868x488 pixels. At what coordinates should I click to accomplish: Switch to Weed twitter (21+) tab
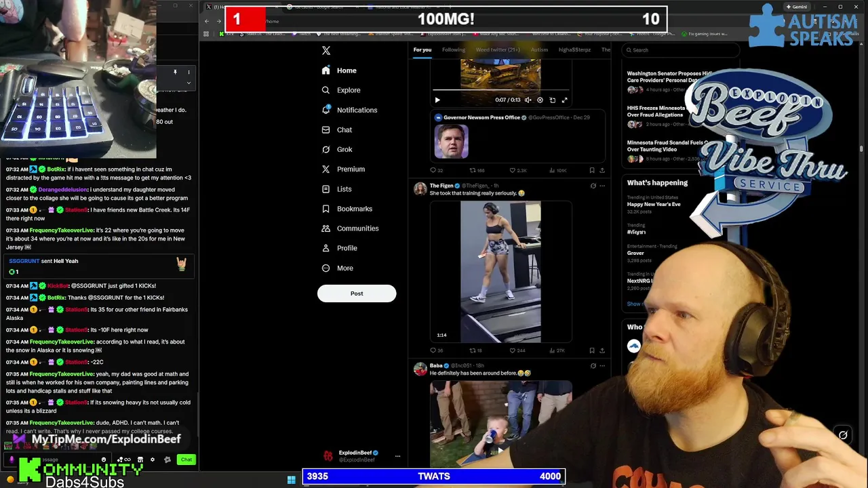coord(498,49)
